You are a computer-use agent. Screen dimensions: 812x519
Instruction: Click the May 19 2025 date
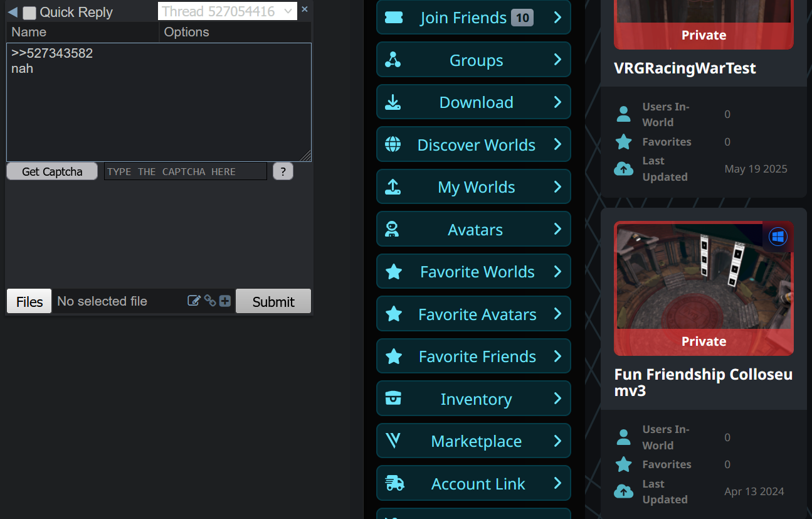click(x=756, y=169)
